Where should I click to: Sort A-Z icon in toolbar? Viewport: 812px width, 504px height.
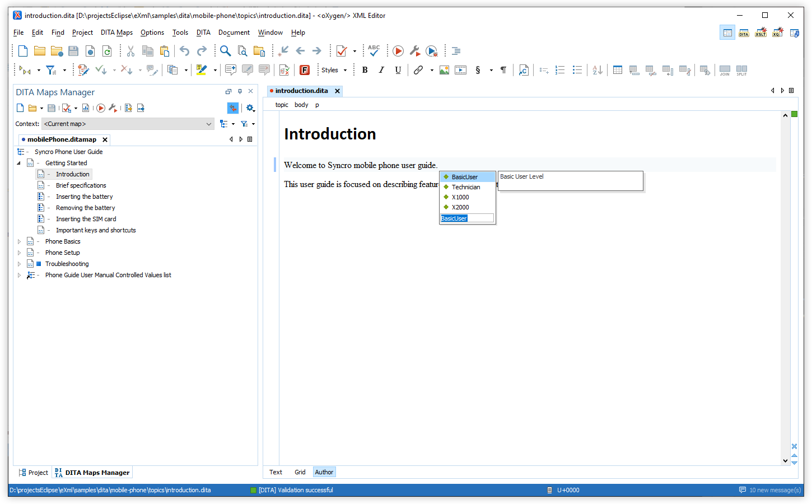598,70
